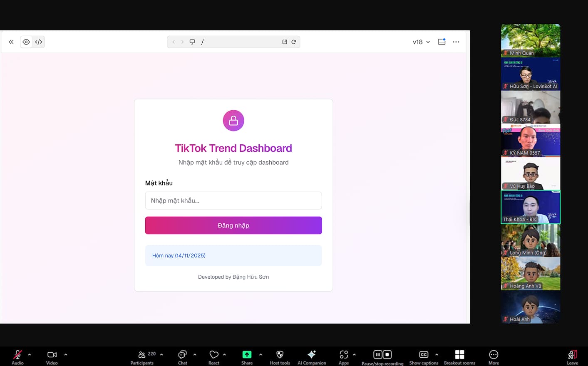Open the v18 version dropdown
This screenshot has height=366, width=588.
click(421, 42)
